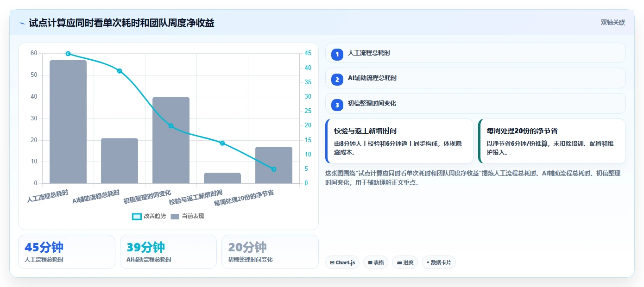Toggle the 改善趋势 legend item
This screenshot has height=287, width=644.
point(149,216)
